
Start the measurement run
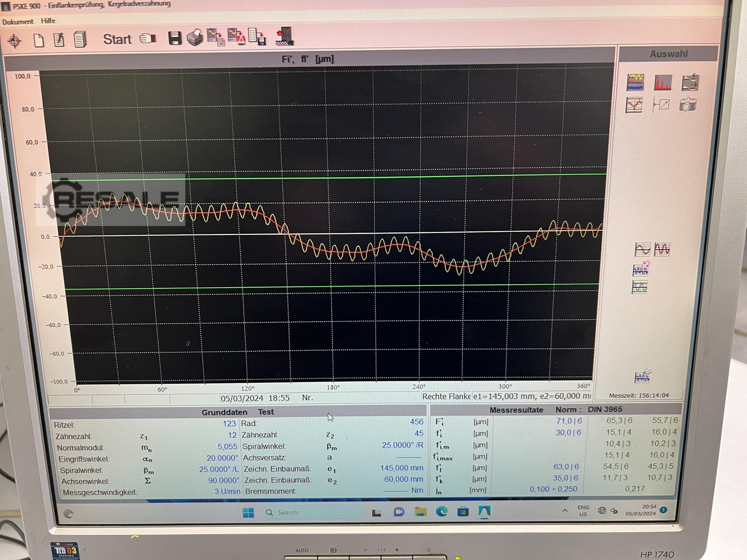click(117, 39)
